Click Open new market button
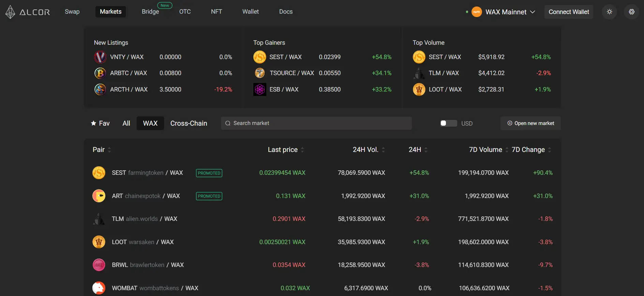The image size is (644, 296). [530, 123]
